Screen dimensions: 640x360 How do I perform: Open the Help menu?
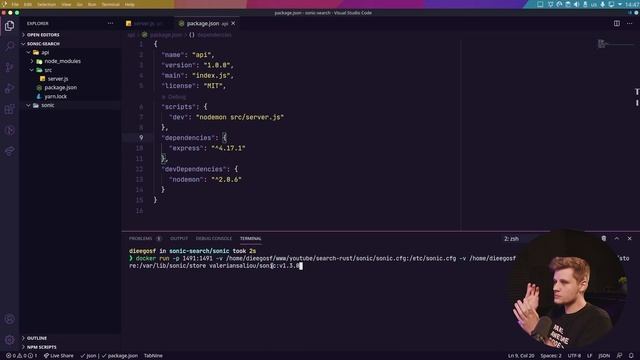click(129, 4)
